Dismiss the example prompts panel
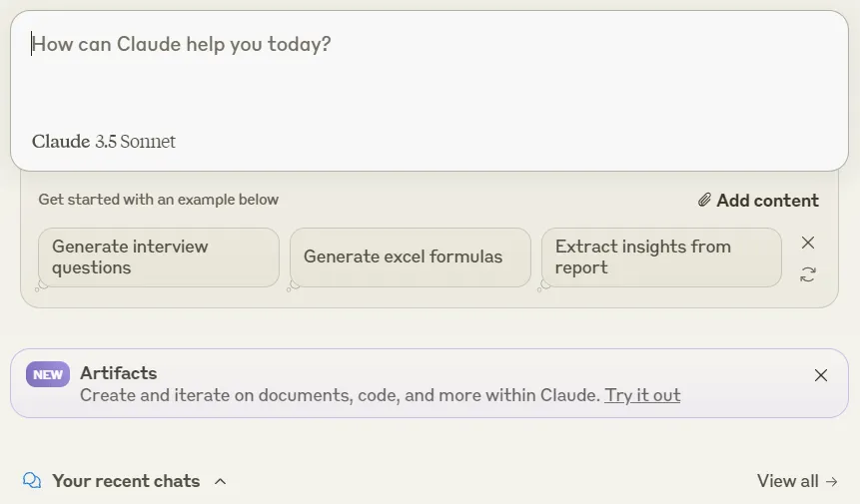 [808, 243]
